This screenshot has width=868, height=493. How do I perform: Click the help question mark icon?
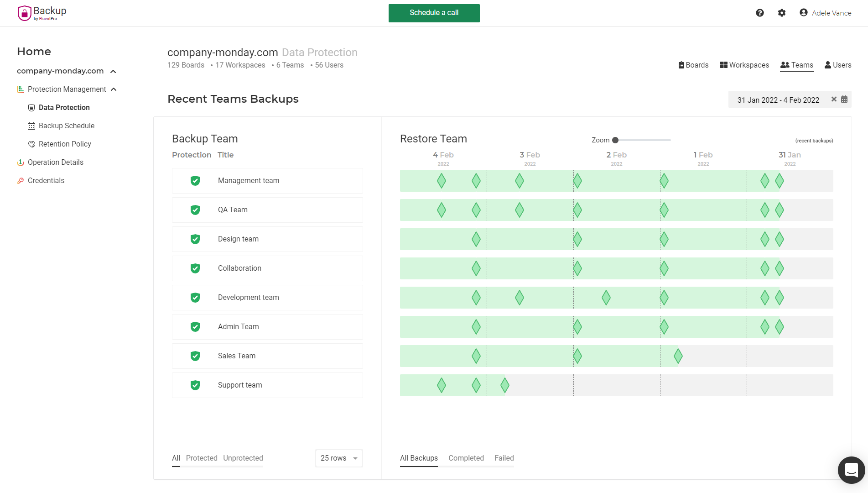tap(760, 13)
